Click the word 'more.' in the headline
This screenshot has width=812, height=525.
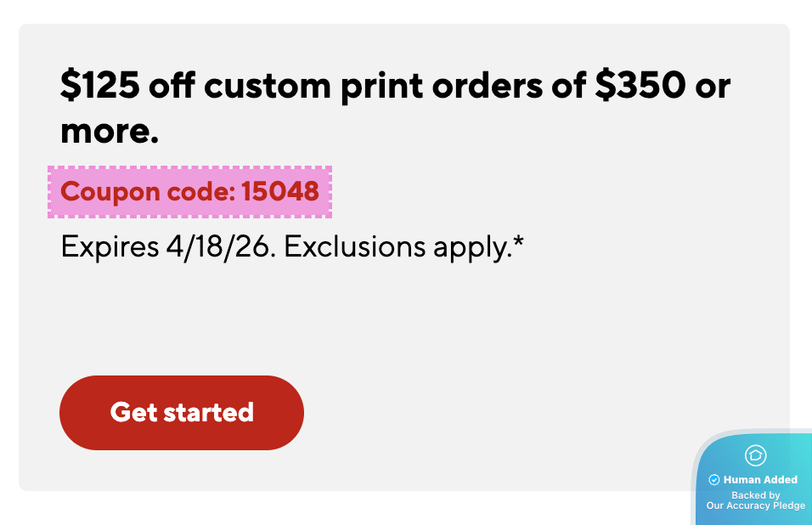(x=110, y=131)
